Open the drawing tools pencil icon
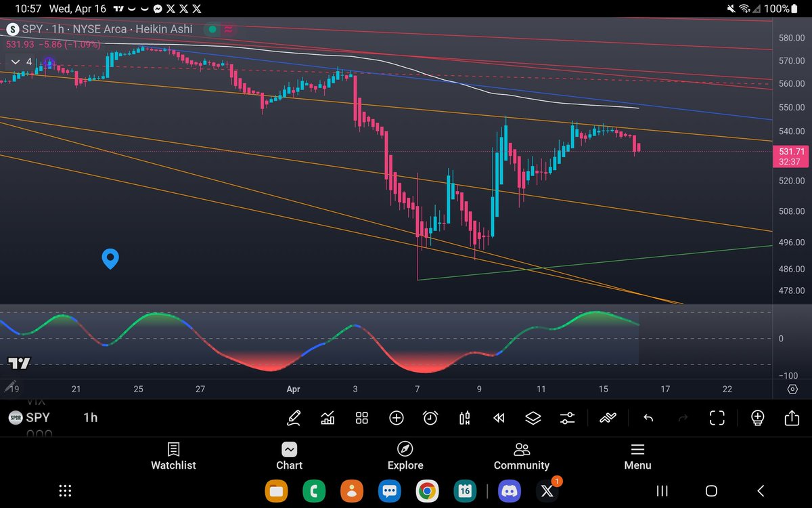This screenshot has height=508, width=812. [294, 418]
